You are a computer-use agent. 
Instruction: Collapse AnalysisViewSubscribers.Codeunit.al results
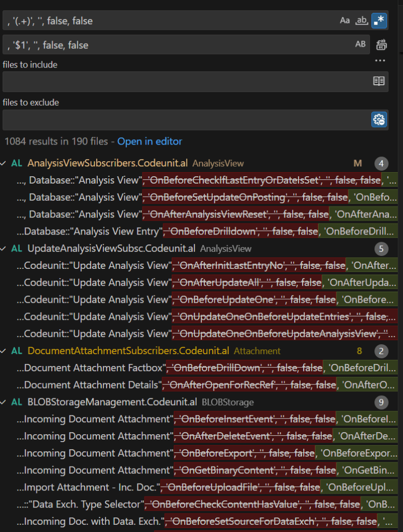pos(5,163)
